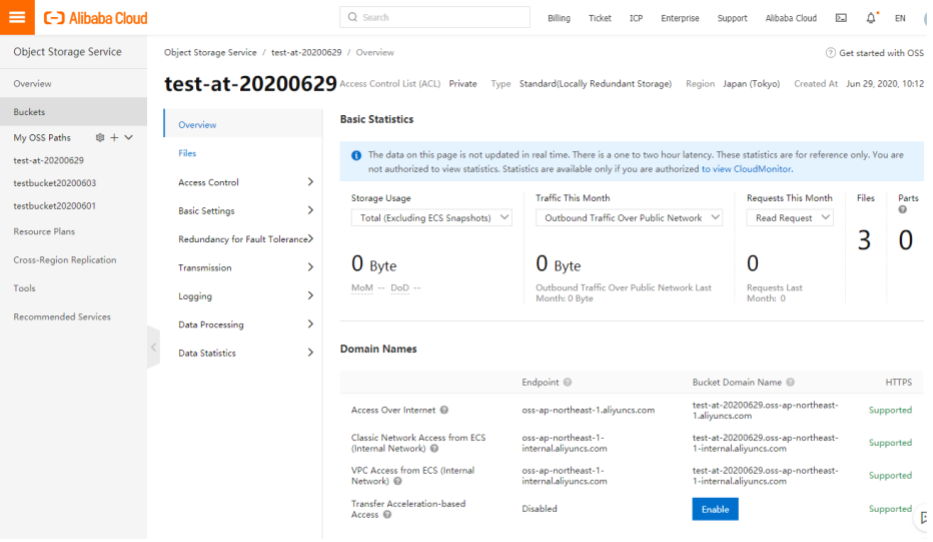Click the DoD comparison label

click(400, 288)
